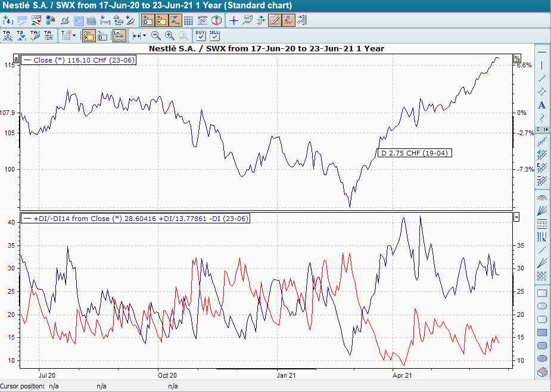Click the Close 116.10 CHF legend box
This screenshot has height=392, width=551.
78,60
